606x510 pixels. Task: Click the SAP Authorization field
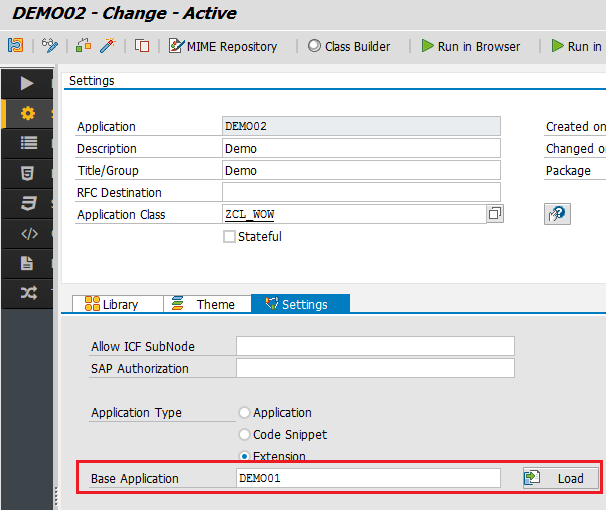coord(375,368)
